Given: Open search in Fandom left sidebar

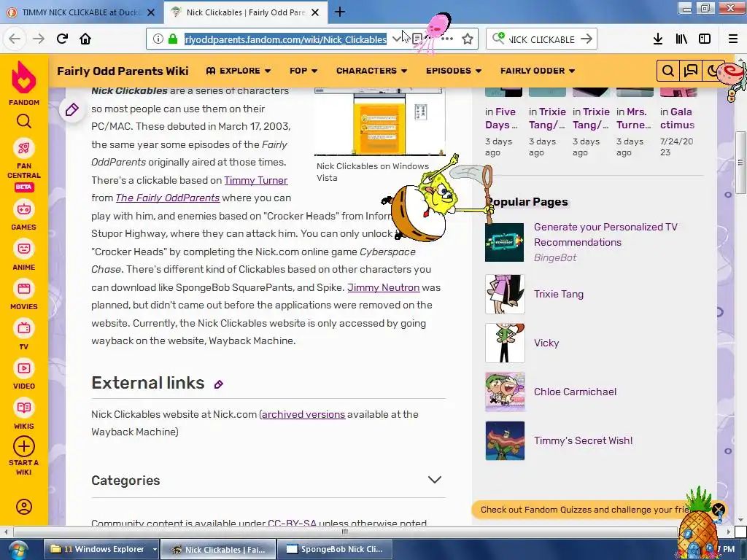Looking at the screenshot, I should (x=24, y=122).
